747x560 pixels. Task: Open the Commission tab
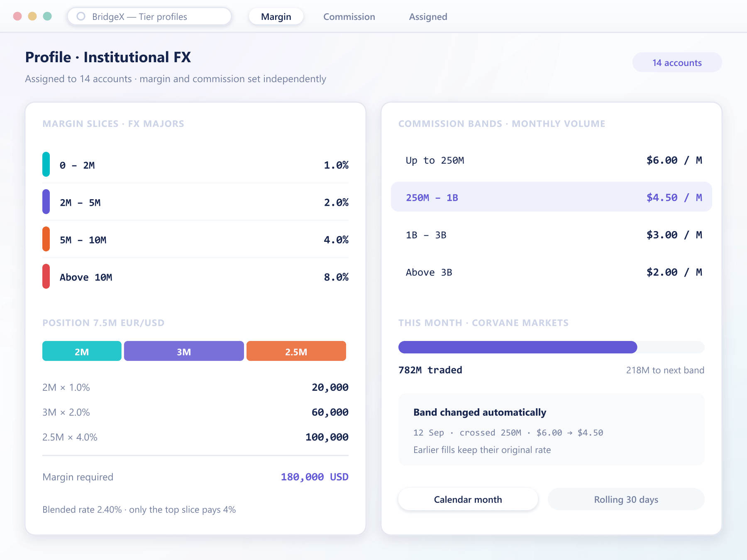coord(349,17)
